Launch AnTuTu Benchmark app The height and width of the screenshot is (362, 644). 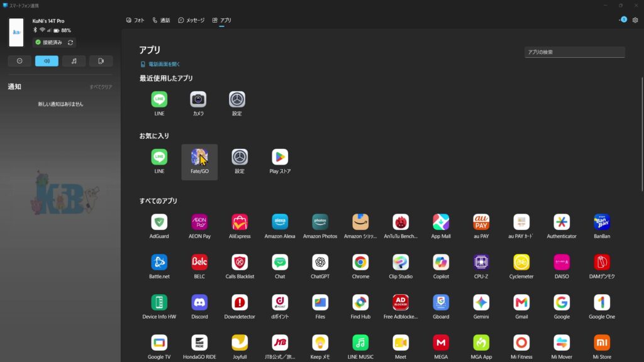tap(401, 222)
